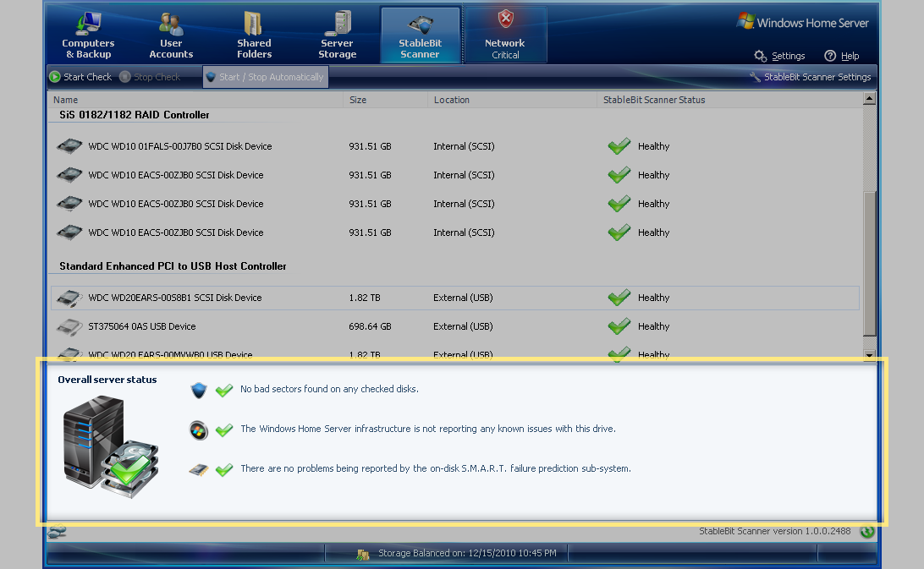Open StableBit Scanner Settings
Viewport: 924px width, 569px height.
[x=811, y=77]
